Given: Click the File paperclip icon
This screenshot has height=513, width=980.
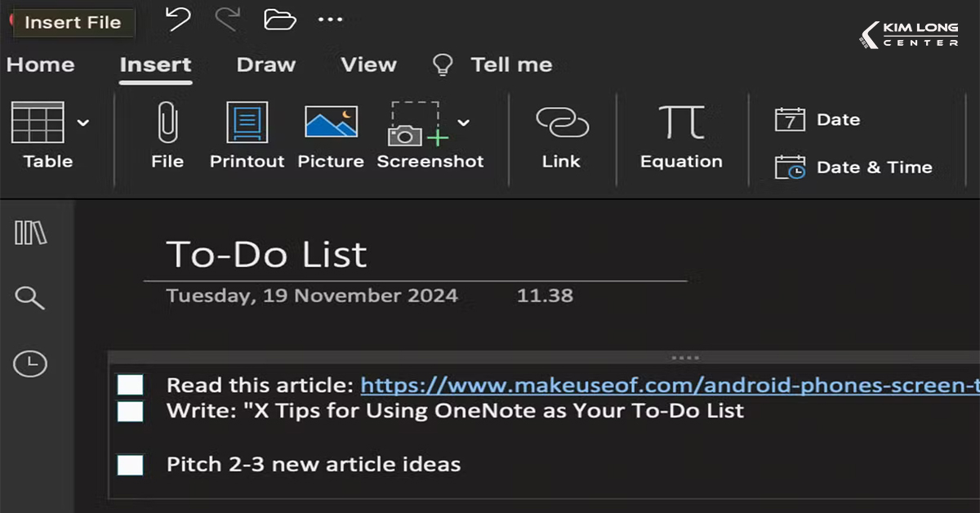Looking at the screenshot, I should [167, 124].
